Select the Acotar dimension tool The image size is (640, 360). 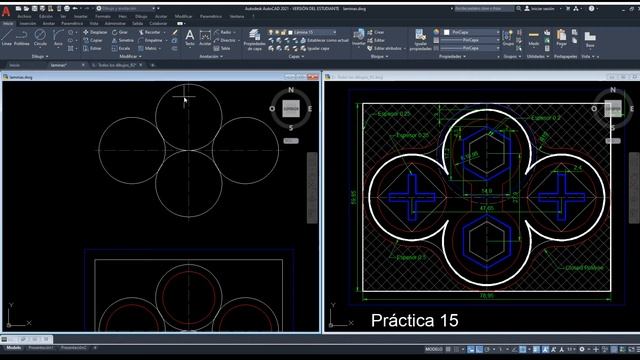coord(205,38)
